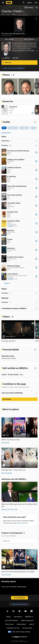This screenshot has width=39, height=644.
Task: Click Expand below link
Action: tap(6, 133)
